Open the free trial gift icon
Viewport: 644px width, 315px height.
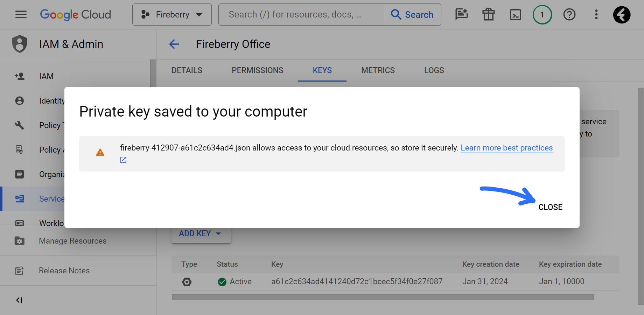point(488,14)
